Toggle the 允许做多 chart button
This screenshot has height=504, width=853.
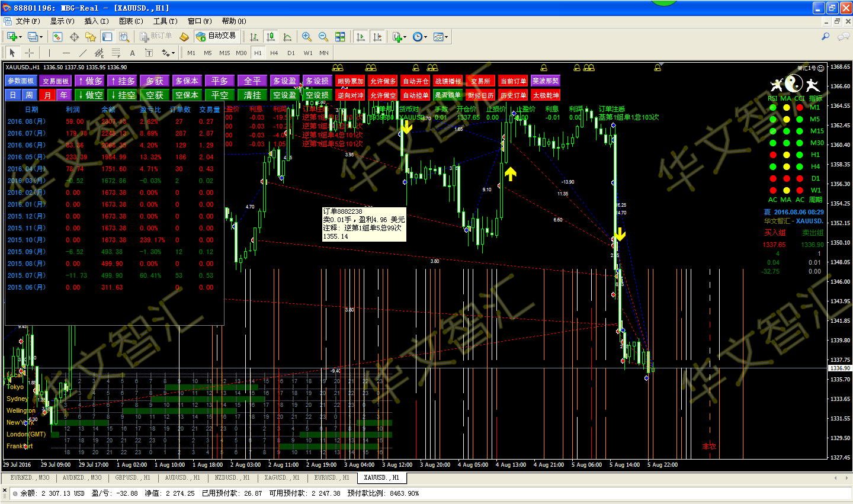383,81
